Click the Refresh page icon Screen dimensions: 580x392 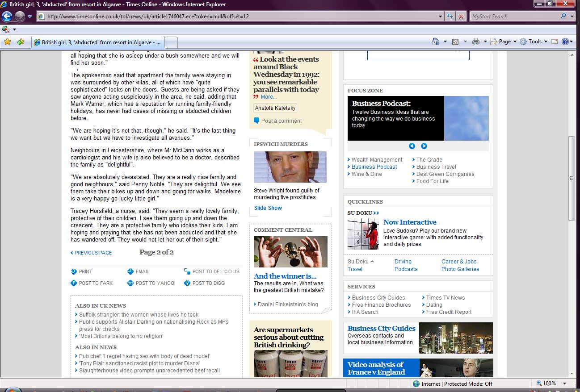450,17
